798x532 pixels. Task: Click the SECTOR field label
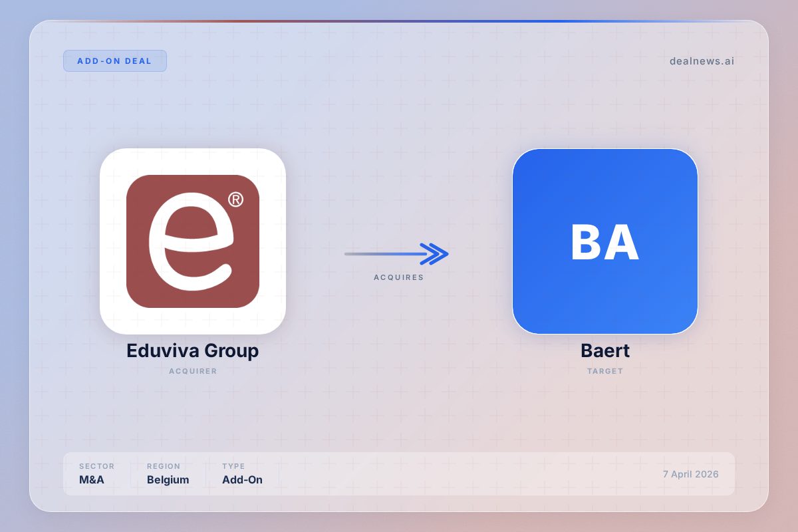click(x=96, y=466)
